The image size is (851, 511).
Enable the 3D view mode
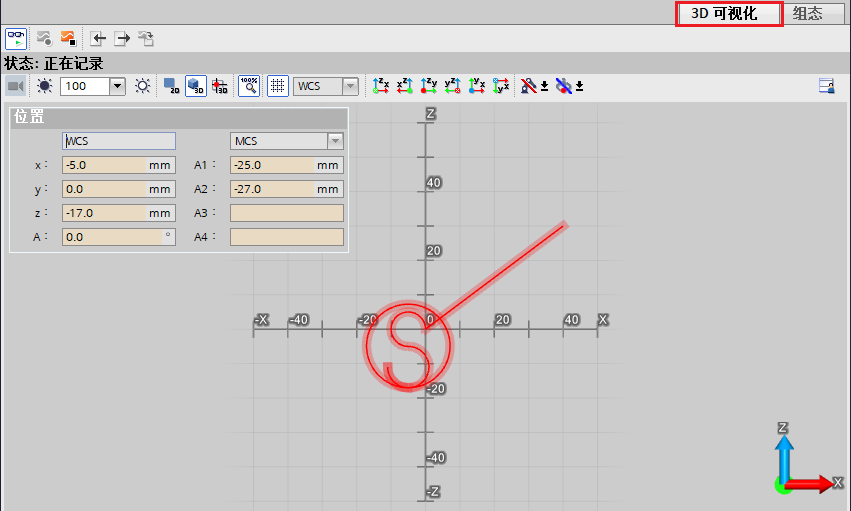pyautogui.click(x=196, y=86)
